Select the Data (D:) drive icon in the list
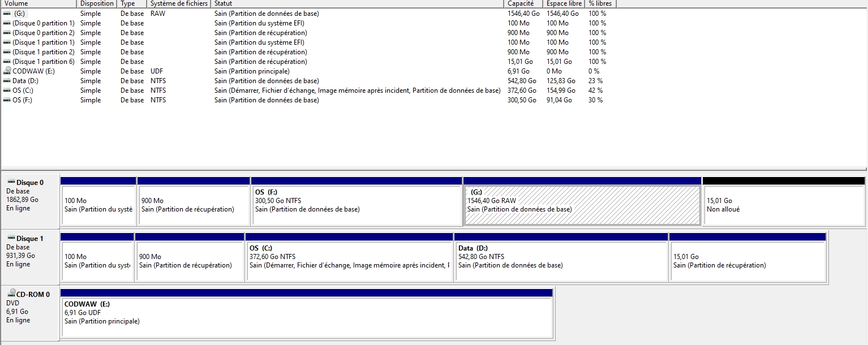Image resolution: width=868 pixels, height=345 pixels. point(7,81)
